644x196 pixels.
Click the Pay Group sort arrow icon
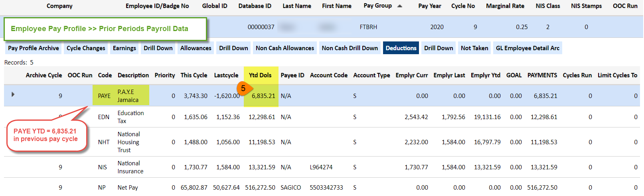[400, 6]
